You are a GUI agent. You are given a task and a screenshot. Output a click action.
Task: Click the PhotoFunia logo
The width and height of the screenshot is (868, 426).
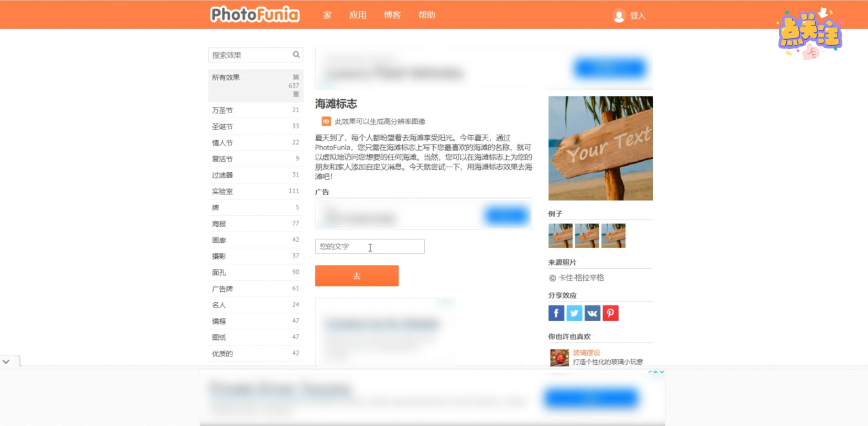pyautogui.click(x=254, y=14)
